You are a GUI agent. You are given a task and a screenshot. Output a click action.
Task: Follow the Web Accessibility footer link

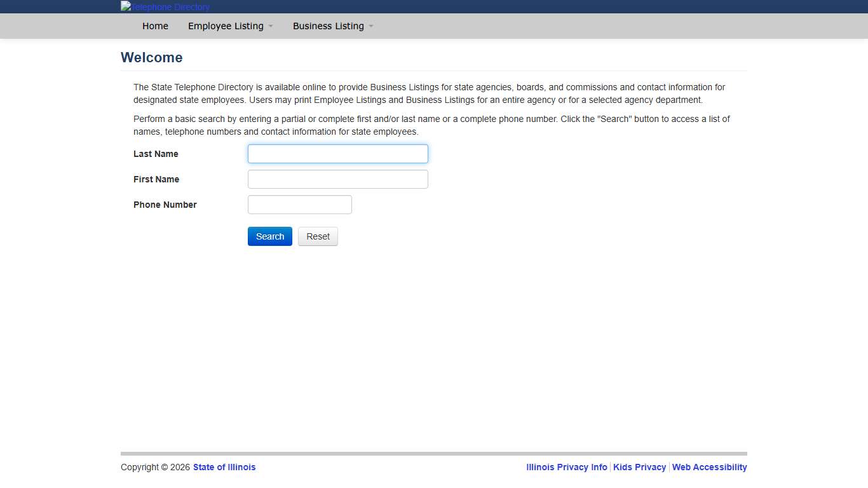pyautogui.click(x=709, y=467)
